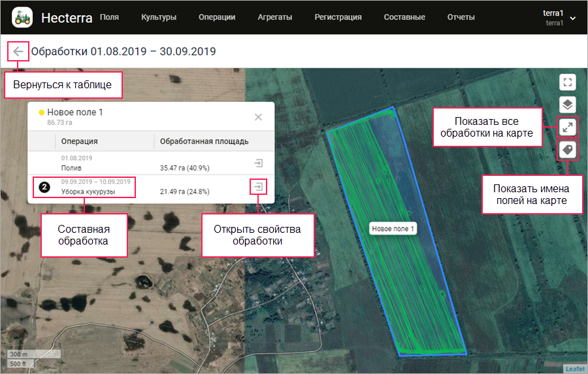Open properties of the Полив cultivation

click(x=258, y=163)
